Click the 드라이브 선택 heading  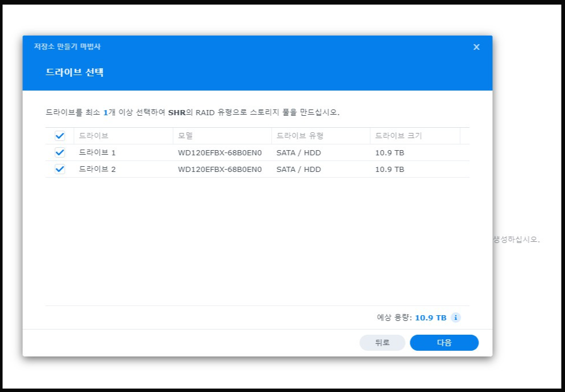tap(74, 72)
